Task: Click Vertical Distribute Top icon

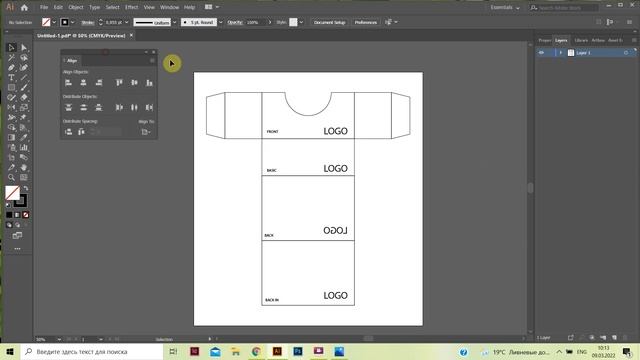Action: pyautogui.click(x=68, y=107)
